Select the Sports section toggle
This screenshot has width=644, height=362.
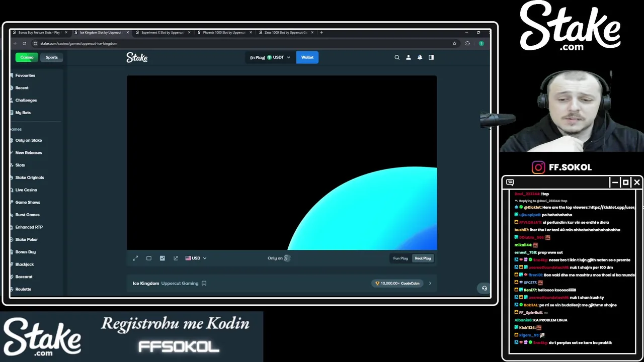52,57
